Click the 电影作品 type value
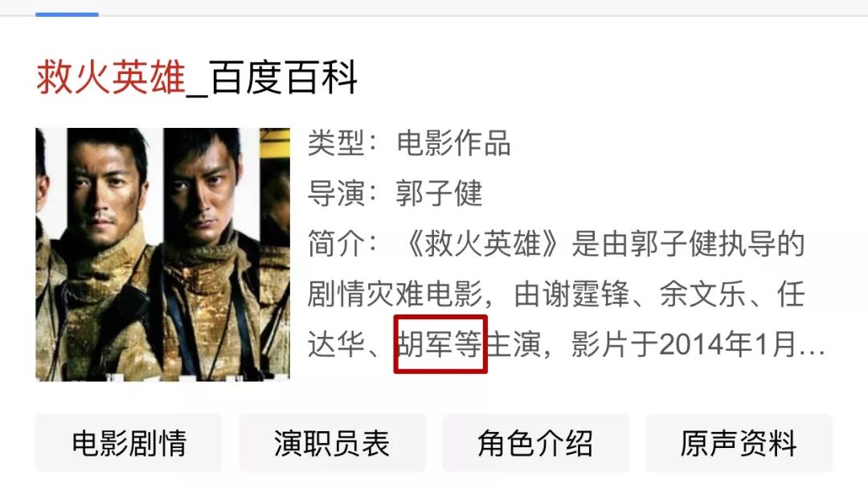Screen dimensions: 868x485 click(x=453, y=143)
